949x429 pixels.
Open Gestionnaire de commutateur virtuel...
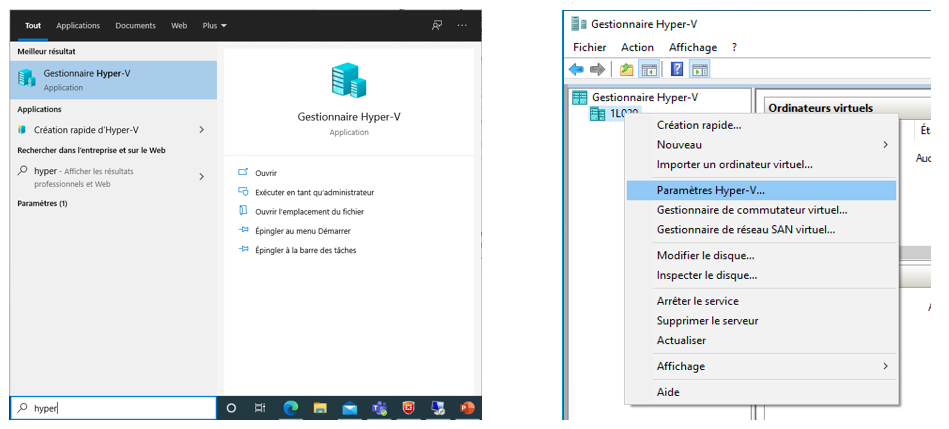761,210
